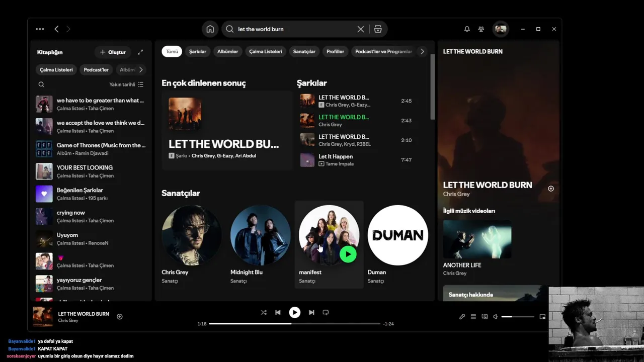Select the Sanatçılar filter chip
The image size is (644, 362).
click(x=304, y=51)
